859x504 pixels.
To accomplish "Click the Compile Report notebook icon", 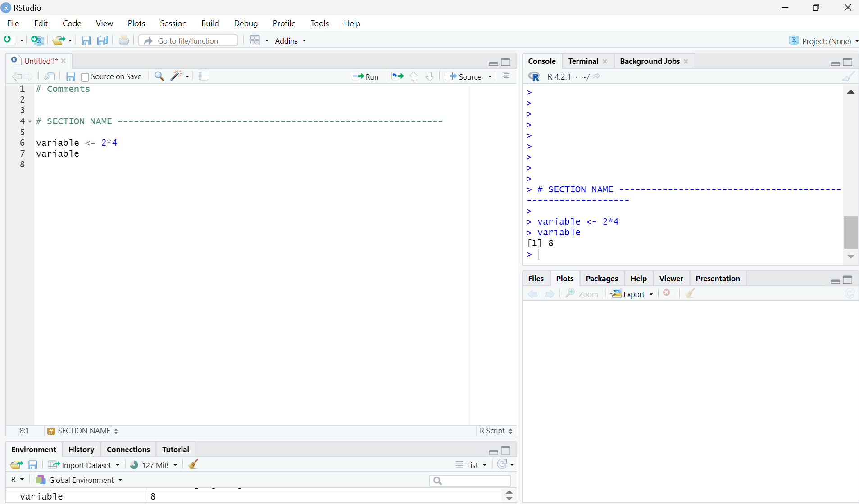I will [x=204, y=76].
